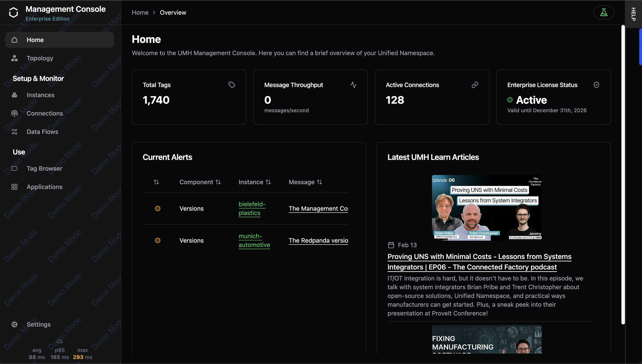Click the page vertical scrollbar
This screenshot has height=364, width=642.
(623, 175)
